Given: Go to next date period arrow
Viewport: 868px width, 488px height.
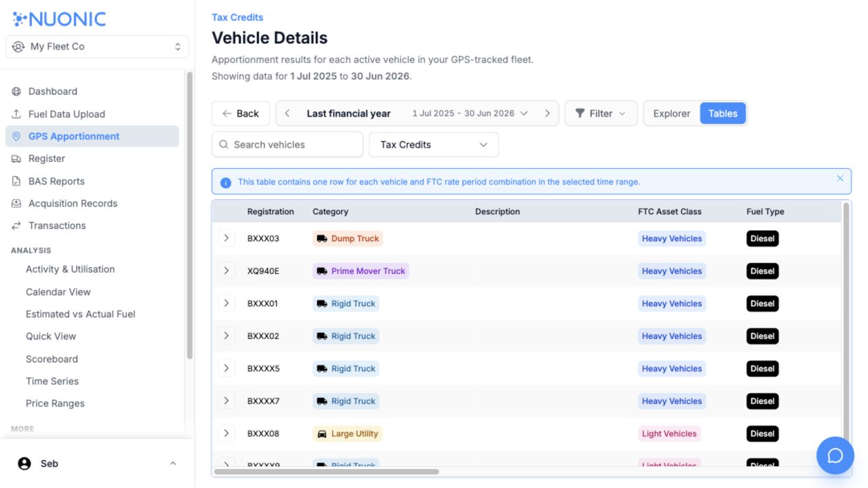Looking at the screenshot, I should [547, 114].
